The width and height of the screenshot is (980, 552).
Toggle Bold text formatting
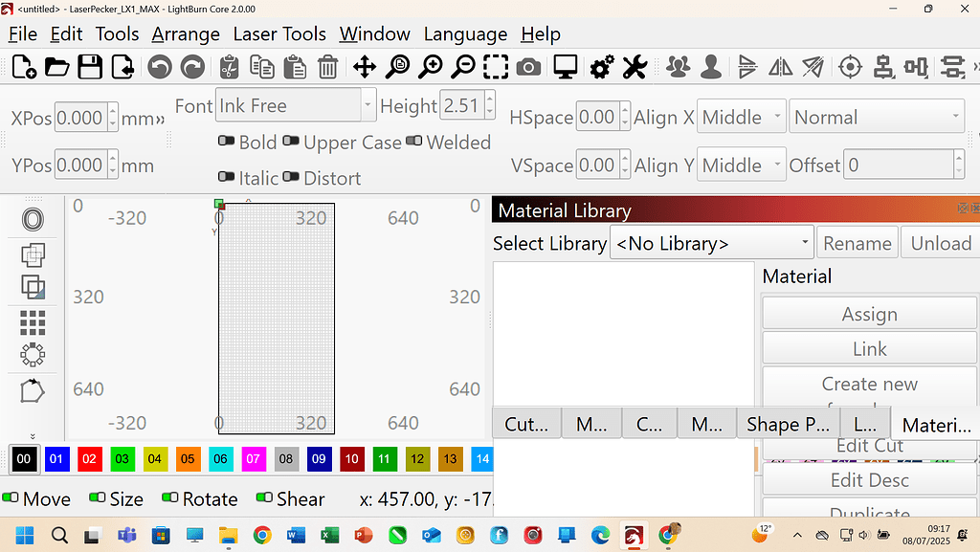coord(227,142)
